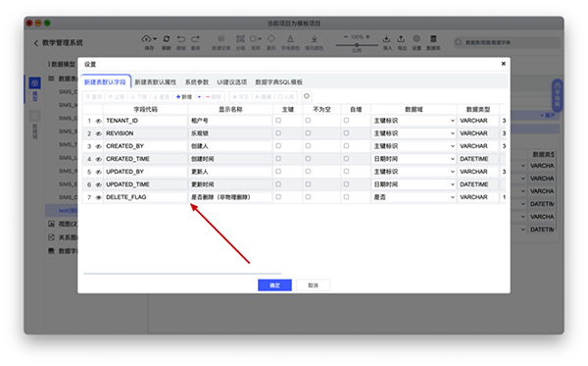Click the Import (导入) icon
The image size is (588, 366).
pos(387,38)
